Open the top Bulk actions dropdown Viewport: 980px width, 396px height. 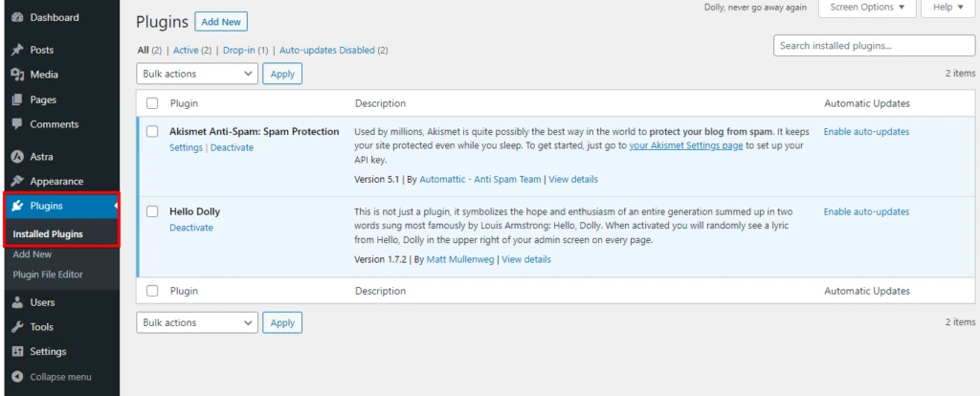197,74
